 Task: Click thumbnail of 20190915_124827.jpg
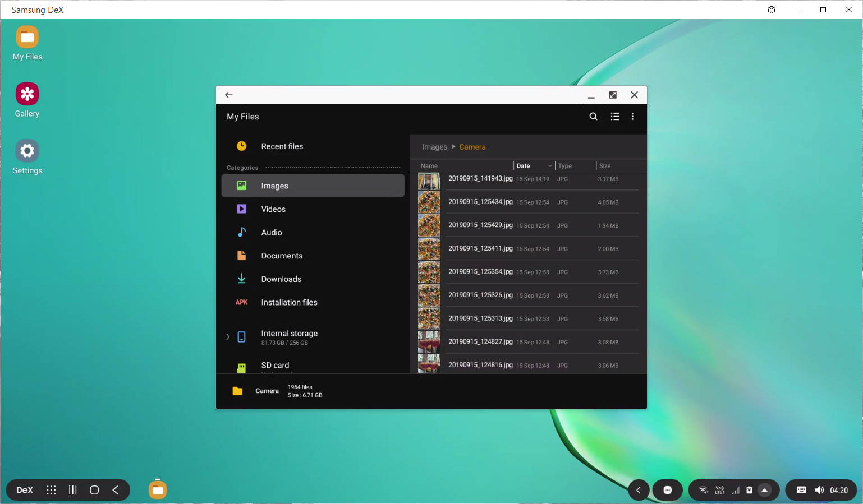point(429,342)
